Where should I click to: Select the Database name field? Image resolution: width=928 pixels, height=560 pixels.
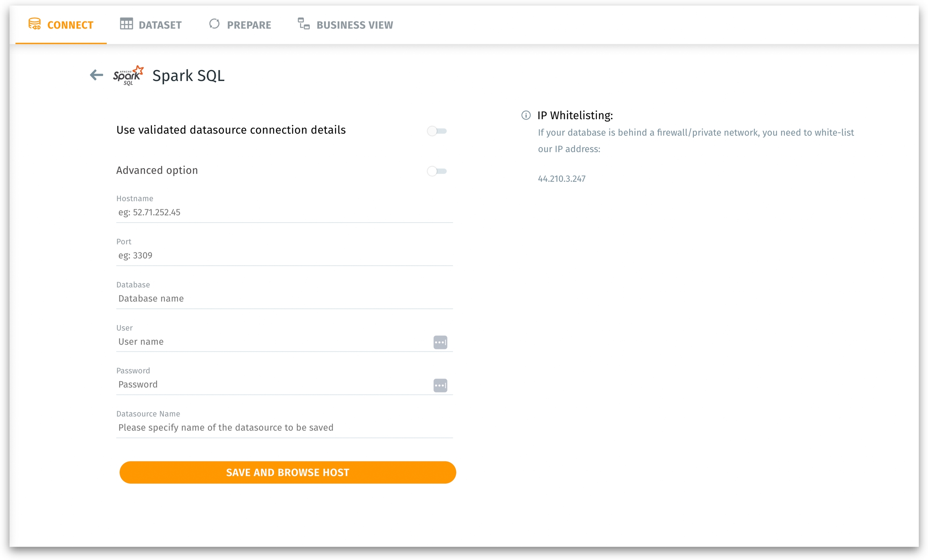284,299
